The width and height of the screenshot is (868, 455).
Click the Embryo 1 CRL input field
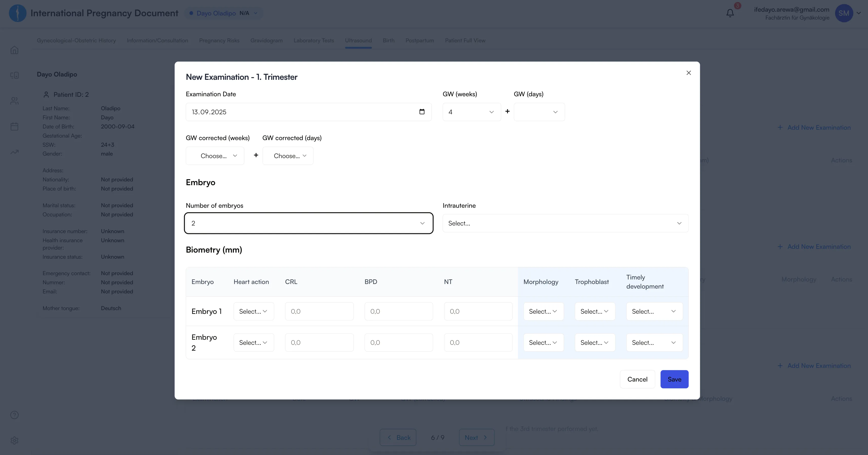(x=319, y=311)
